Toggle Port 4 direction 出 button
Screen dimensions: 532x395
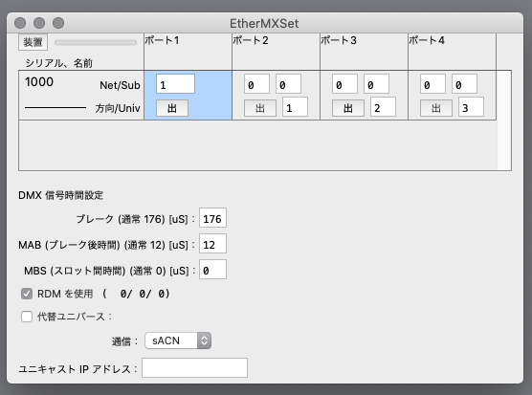(x=436, y=108)
